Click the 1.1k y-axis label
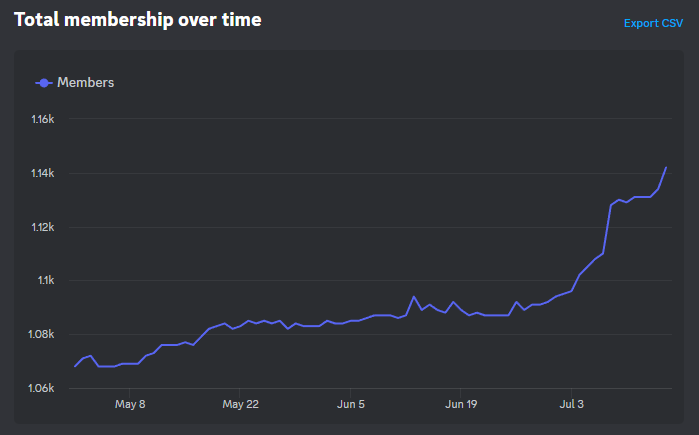 tap(46, 281)
